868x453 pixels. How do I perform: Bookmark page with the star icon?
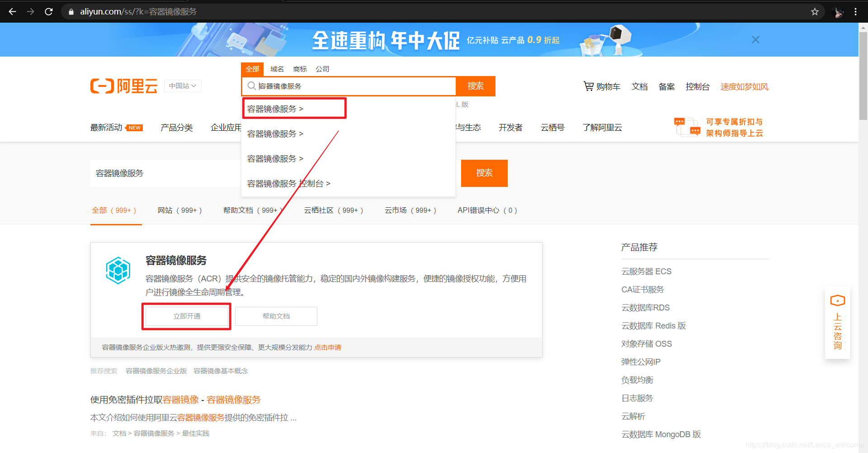click(x=815, y=12)
